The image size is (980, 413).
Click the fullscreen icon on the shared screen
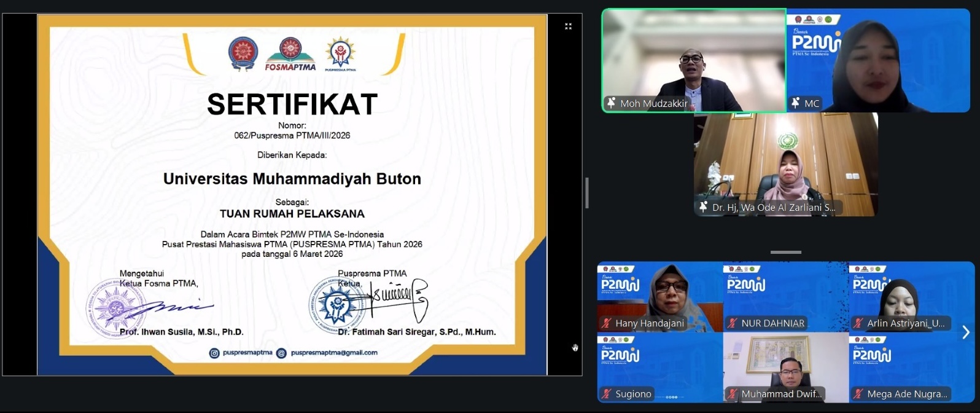(568, 26)
